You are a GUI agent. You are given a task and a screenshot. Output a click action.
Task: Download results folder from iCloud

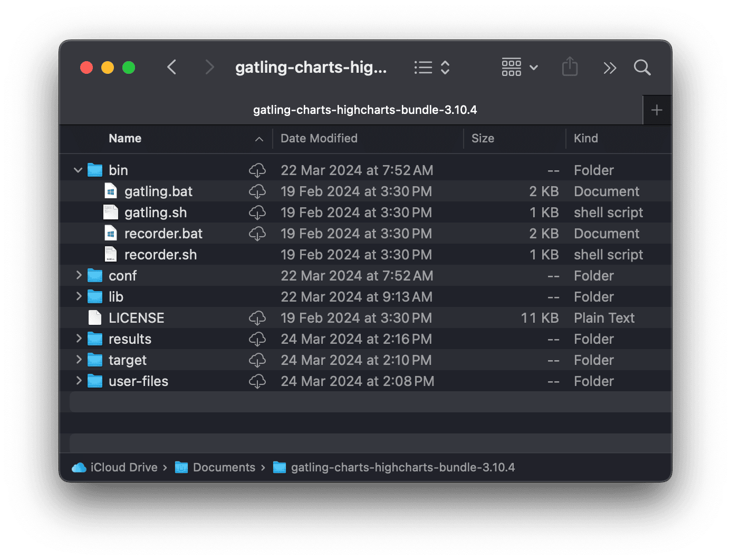257,339
